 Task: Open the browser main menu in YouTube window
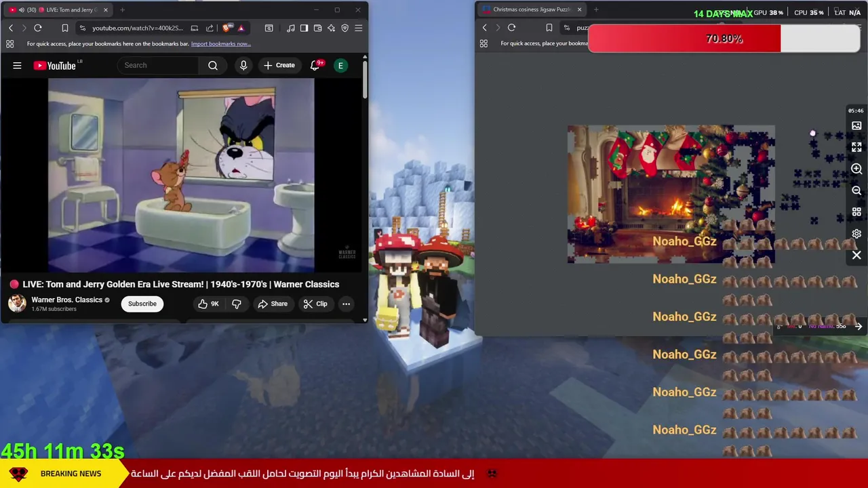358,28
